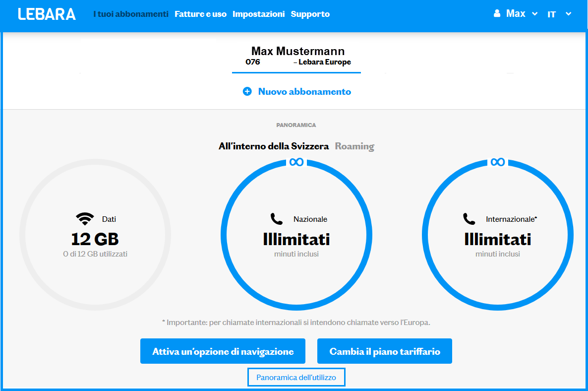Open the I tuoi abbonamenti menu
Image resolution: width=588 pixels, height=391 pixels.
coord(131,14)
